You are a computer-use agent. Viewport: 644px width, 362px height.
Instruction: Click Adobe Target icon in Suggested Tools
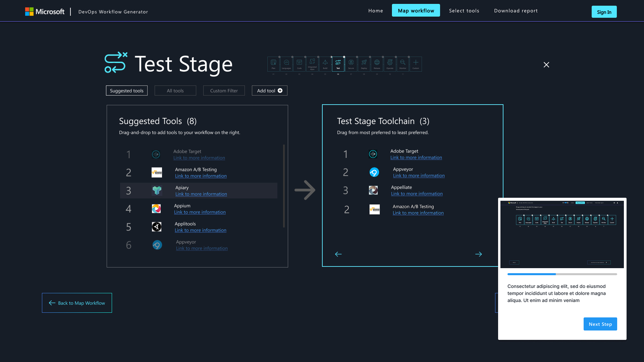click(x=156, y=154)
